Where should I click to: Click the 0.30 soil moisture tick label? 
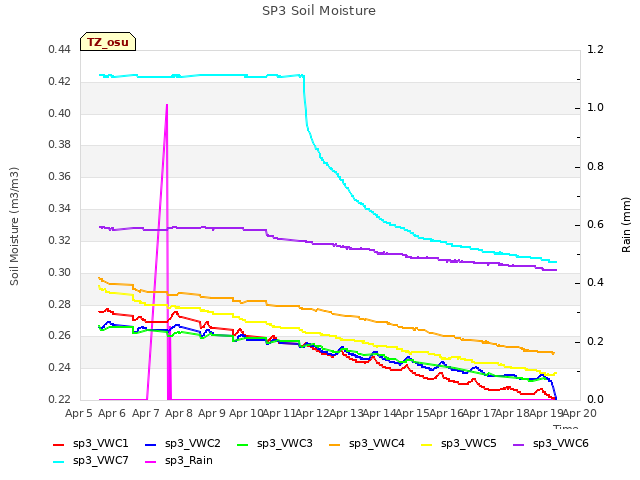pyautogui.click(x=59, y=272)
